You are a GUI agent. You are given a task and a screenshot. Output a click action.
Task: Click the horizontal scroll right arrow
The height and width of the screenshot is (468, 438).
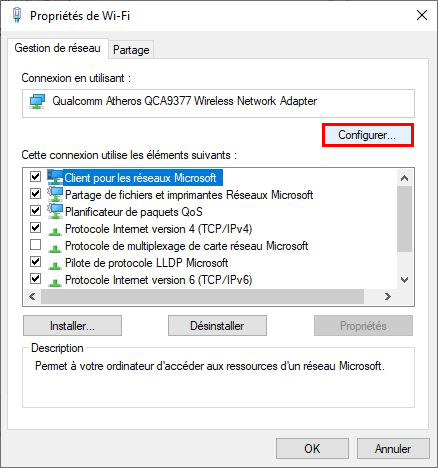tap(387, 296)
